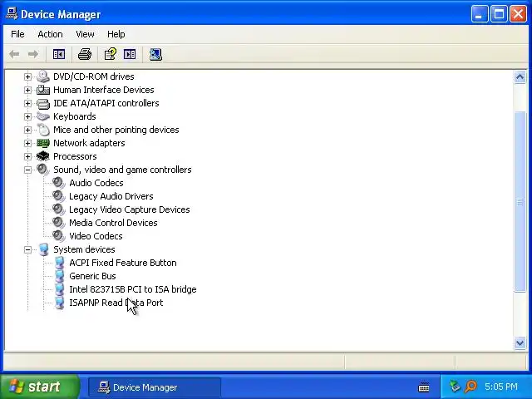Click icon beside ACPI Fixed Feature Button
Image resolution: width=532 pixels, height=399 pixels.
point(59,263)
